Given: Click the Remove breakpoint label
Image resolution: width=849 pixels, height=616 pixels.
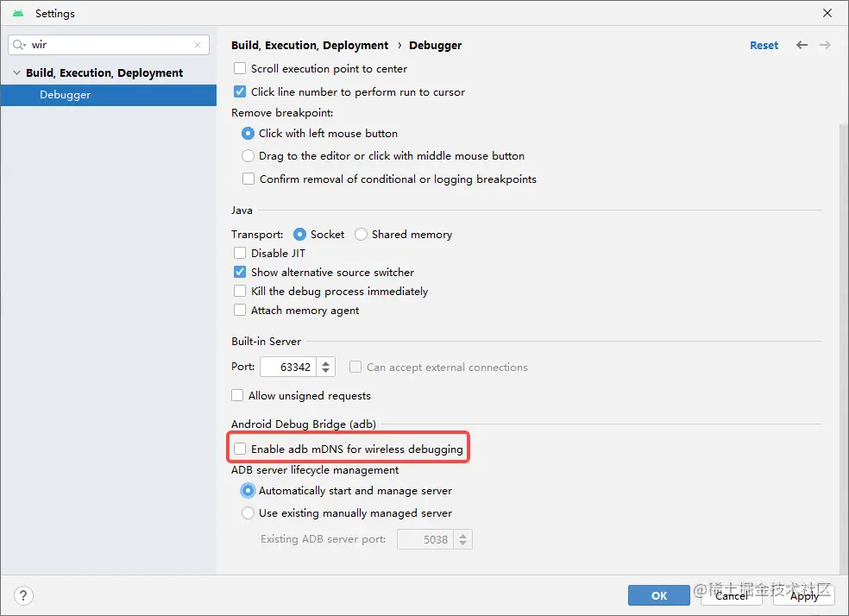Looking at the screenshot, I should [x=282, y=113].
